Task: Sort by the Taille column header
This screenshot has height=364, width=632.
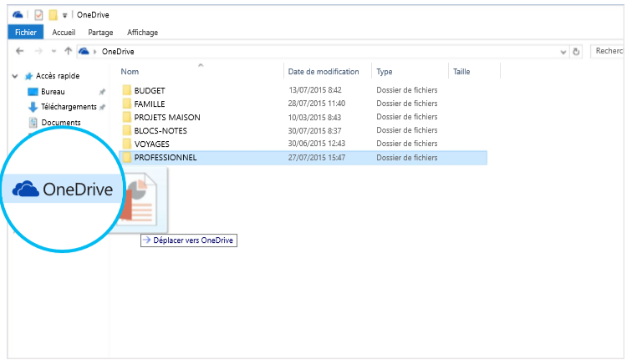Action: 461,72
